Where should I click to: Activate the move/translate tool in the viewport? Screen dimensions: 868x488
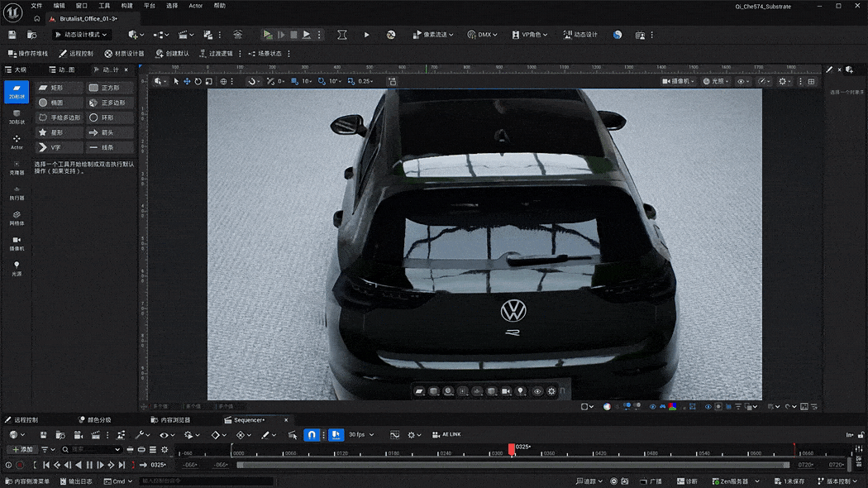point(187,81)
